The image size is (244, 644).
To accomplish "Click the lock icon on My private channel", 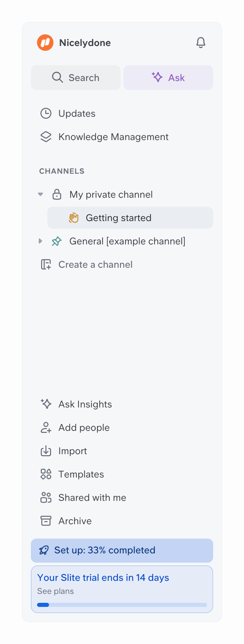I will pos(57,194).
